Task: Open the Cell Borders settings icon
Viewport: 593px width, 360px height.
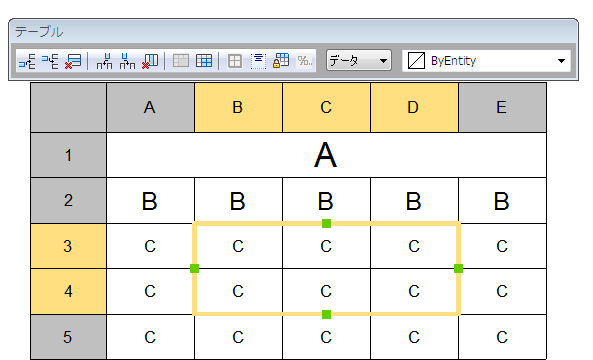Action: point(235,61)
